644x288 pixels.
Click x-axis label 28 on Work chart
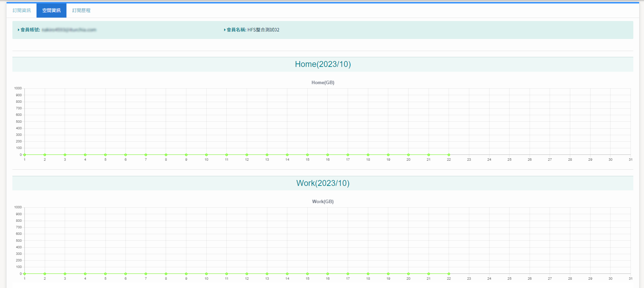click(570, 279)
